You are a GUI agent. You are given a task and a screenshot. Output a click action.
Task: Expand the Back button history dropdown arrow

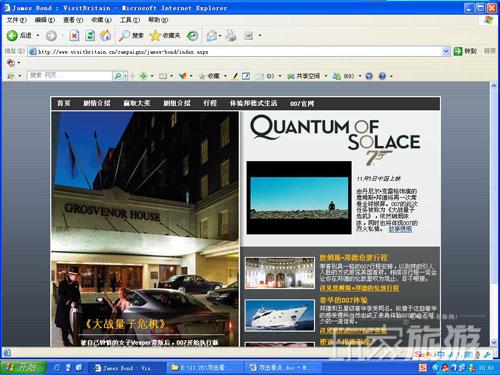coord(38,35)
